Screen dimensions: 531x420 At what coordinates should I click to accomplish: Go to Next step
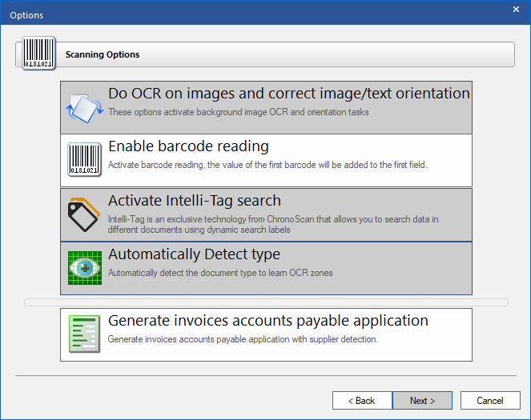(x=422, y=400)
